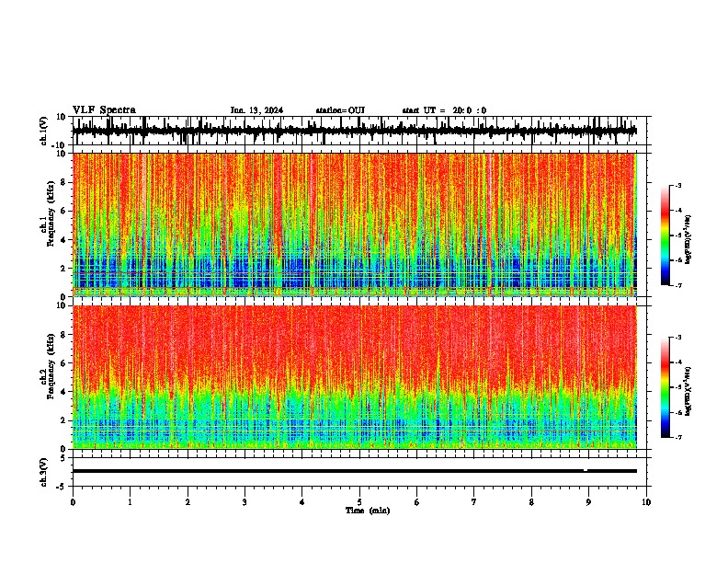Click the time axis tick label "7"
The height and width of the screenshot is (563, 728).
pyautogui.click(x=474, y=502)
